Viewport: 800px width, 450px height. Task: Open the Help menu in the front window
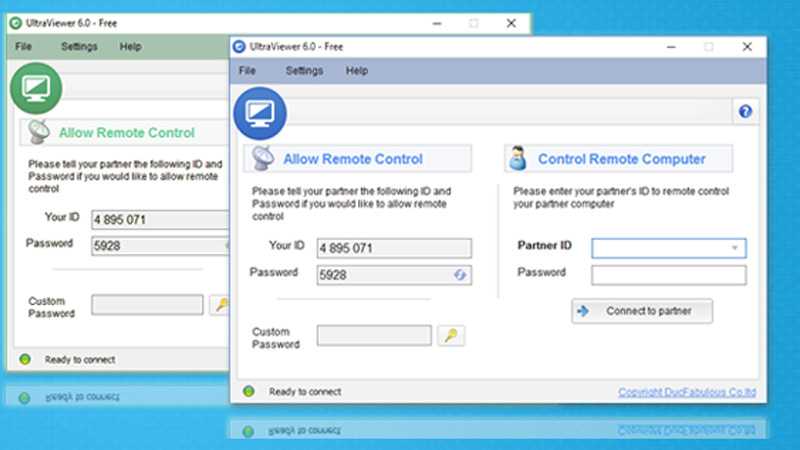tap(357, 71)
